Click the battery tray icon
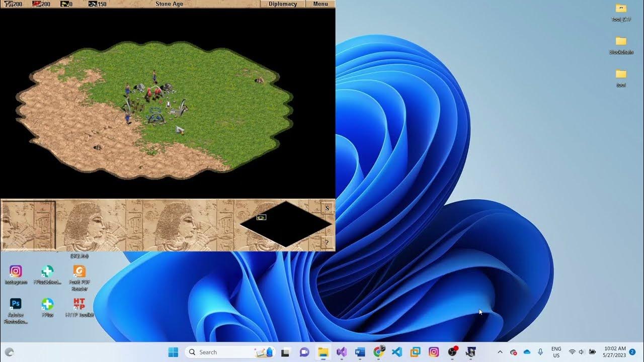The height and width of the screenshot is (362, 644). pyautogui.click(x=592, y=352)
